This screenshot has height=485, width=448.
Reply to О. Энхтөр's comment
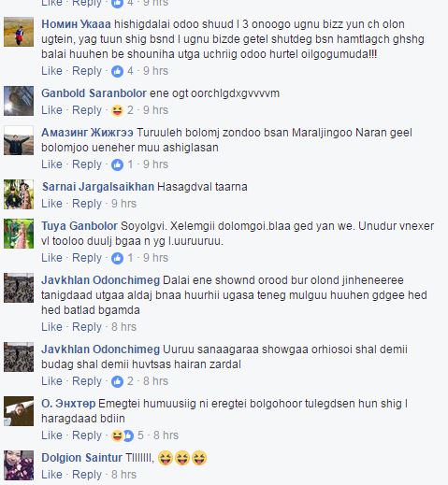click(87, 435)
